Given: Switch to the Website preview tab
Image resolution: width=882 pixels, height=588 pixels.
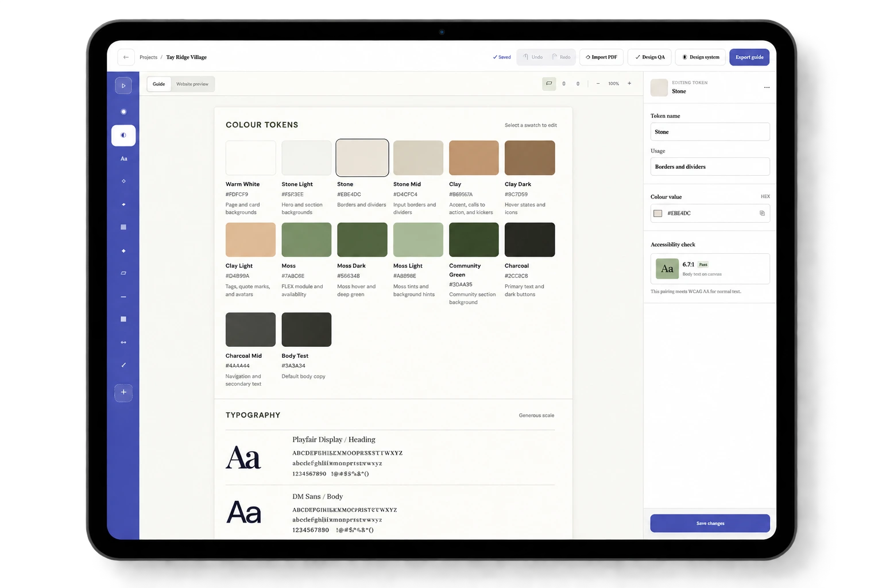Looking at the screenshot, I should (x=192, y=84).
